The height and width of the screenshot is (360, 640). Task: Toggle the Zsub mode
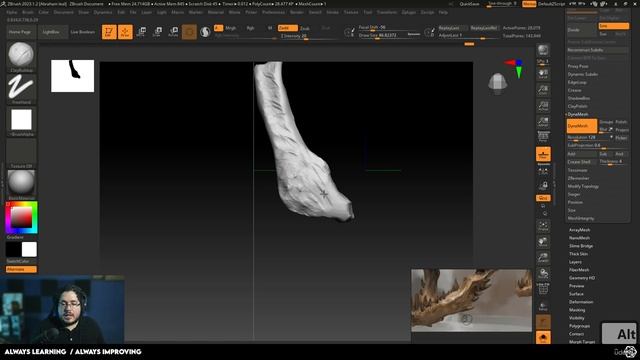(305, 29)
